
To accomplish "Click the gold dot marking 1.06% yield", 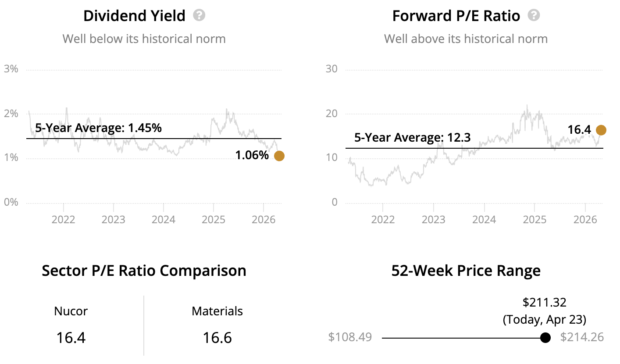I will pyautogui.click(x=279, y=156).
